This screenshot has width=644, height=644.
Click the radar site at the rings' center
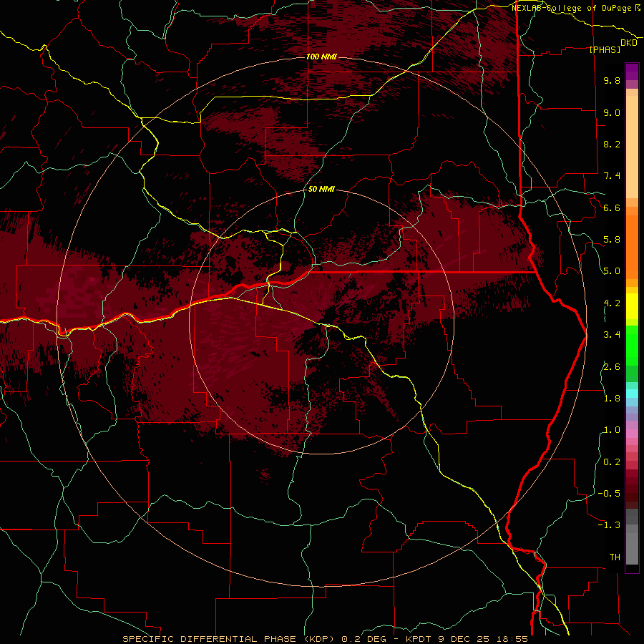(321, 321)
